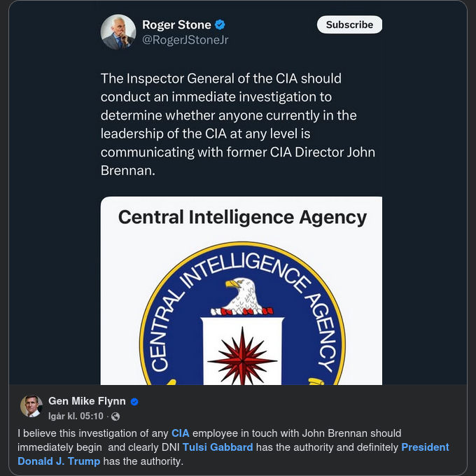The image size is (476, 476).
Task: Click the blue verified badge beside Roger Stone
Action: (x=221, y=25)
